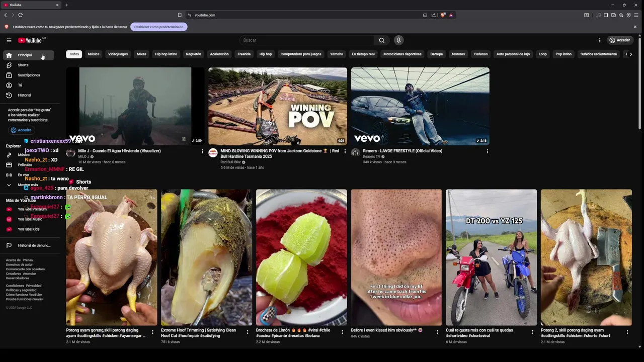Bookmark this page with bookmark icon
644x362 pixels.
pos(180,15)
